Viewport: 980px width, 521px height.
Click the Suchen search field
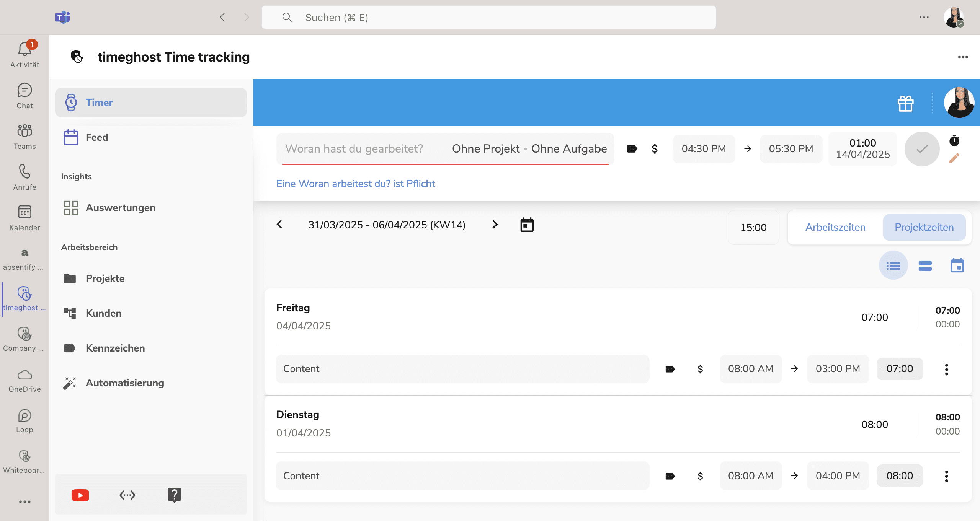pyautogui.click(x=488, y=17)
